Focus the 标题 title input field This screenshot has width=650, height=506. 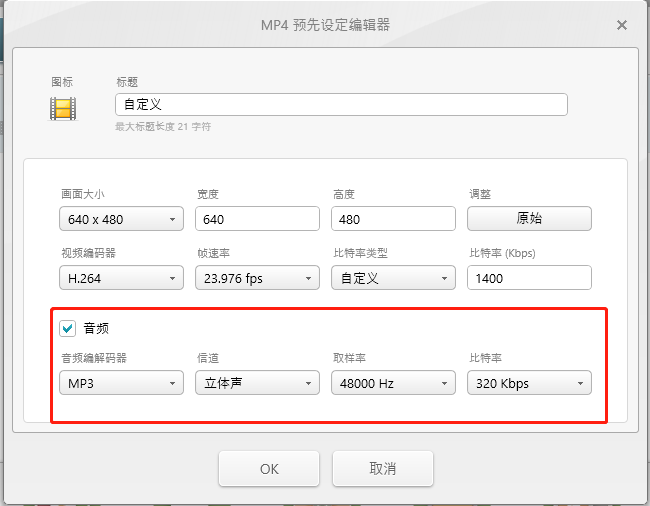(x=341, y=104)
